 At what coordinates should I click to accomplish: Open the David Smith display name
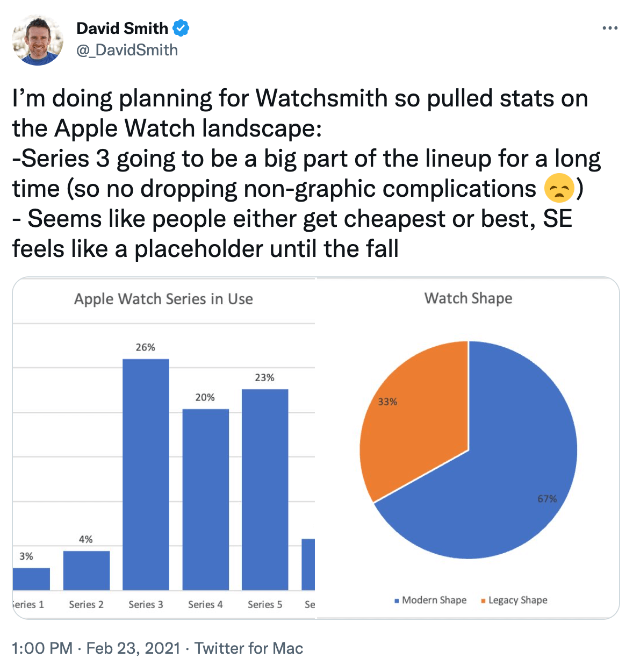(123, 28)
